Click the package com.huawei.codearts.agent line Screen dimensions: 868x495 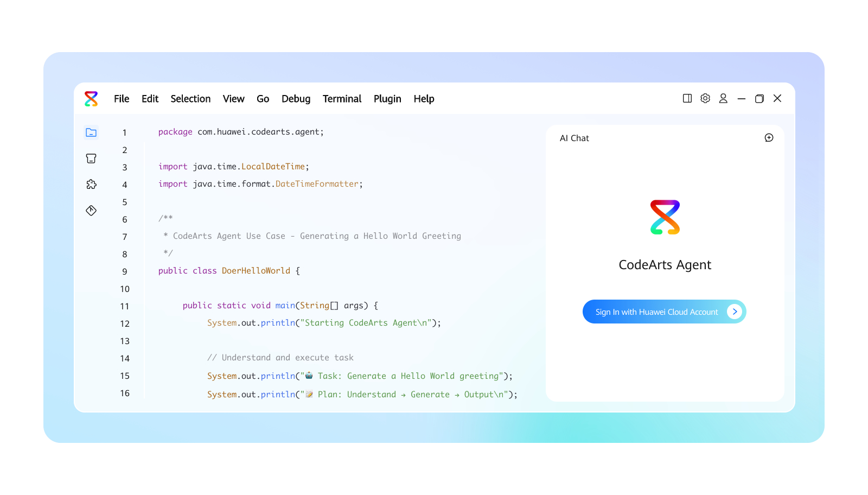point(241,132)
